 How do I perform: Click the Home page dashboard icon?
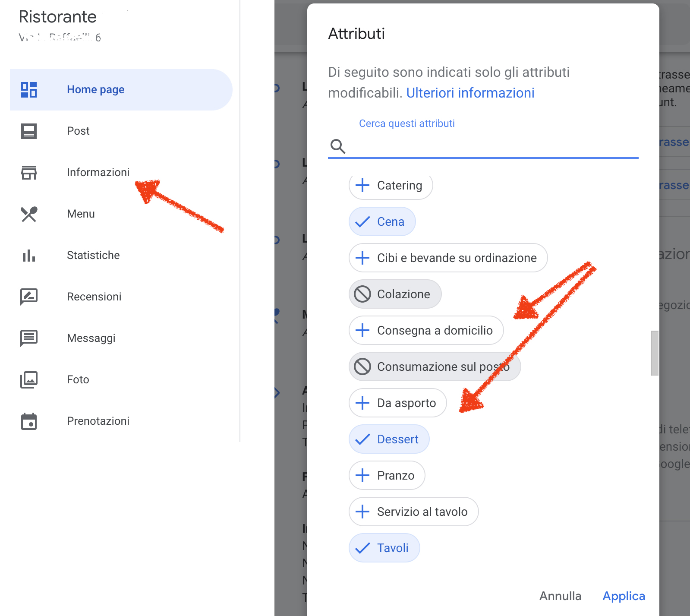point(29,90)
